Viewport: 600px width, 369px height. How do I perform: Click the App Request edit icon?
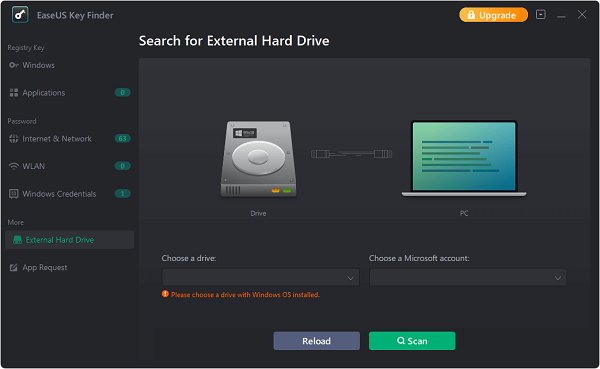click(x=13, y=267)
